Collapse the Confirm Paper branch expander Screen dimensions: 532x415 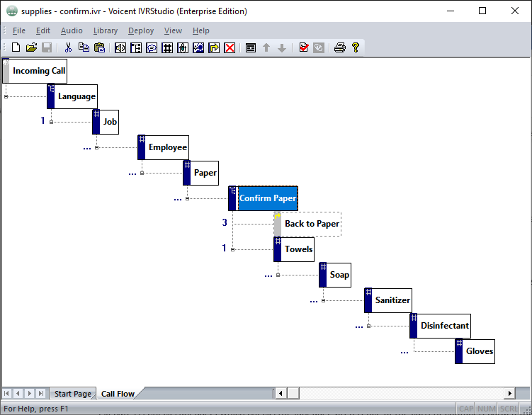pos(187,198)
